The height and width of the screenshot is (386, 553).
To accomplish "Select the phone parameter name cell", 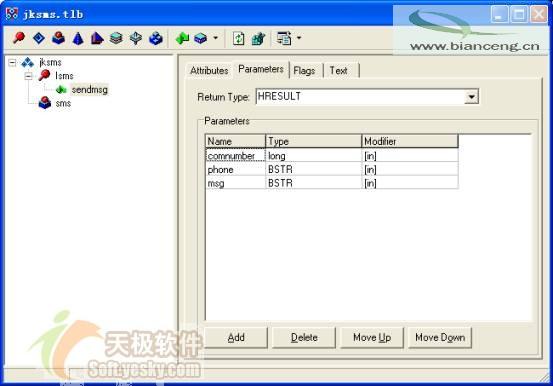I will coord(235,170).
